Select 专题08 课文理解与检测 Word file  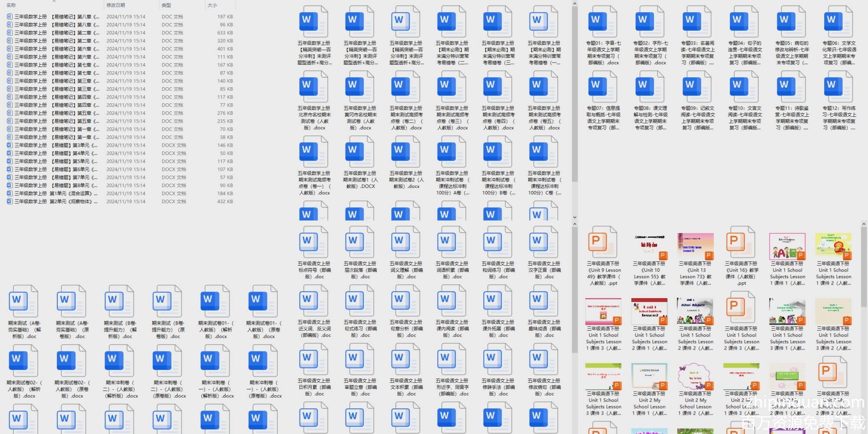tap(651, 88)
